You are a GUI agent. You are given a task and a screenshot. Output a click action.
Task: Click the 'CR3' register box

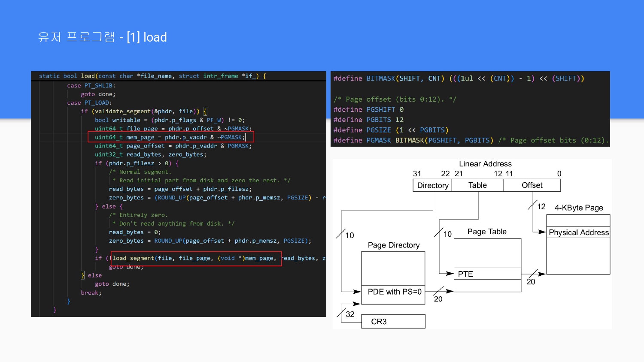coord(393,321)
